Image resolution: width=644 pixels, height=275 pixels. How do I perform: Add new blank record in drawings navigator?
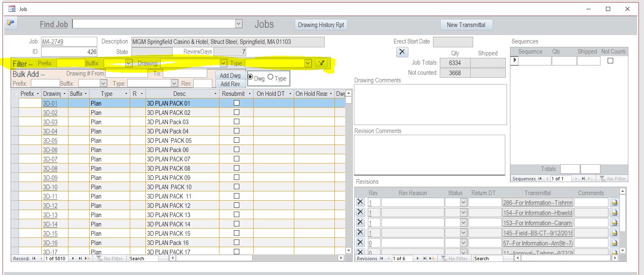click(88, 259)
